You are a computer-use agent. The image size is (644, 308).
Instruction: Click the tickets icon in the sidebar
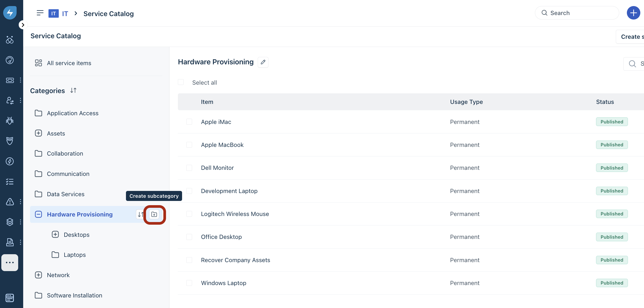coord(10,80)
